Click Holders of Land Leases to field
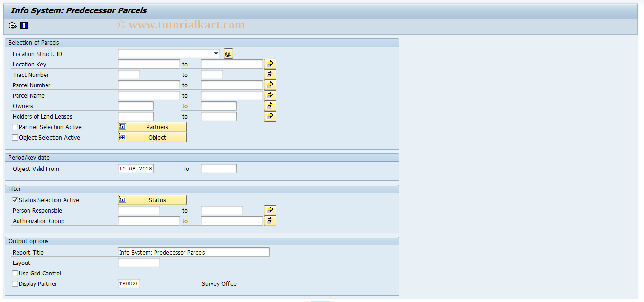Viewport: 644px width, 302px height. (x=219, y=116)
